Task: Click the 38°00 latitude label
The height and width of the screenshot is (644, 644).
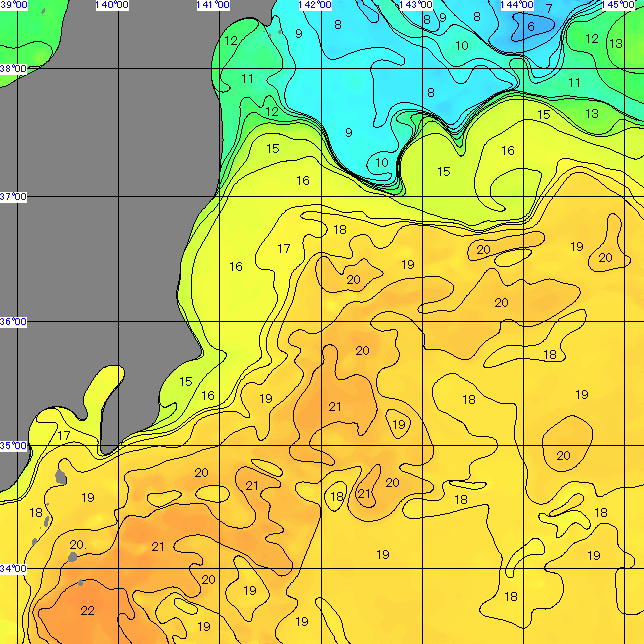Action: click(13, 70)
